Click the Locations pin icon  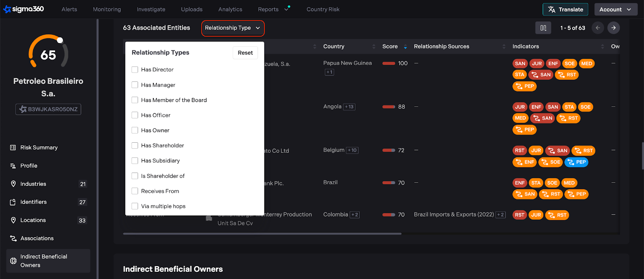coord(13,220)
